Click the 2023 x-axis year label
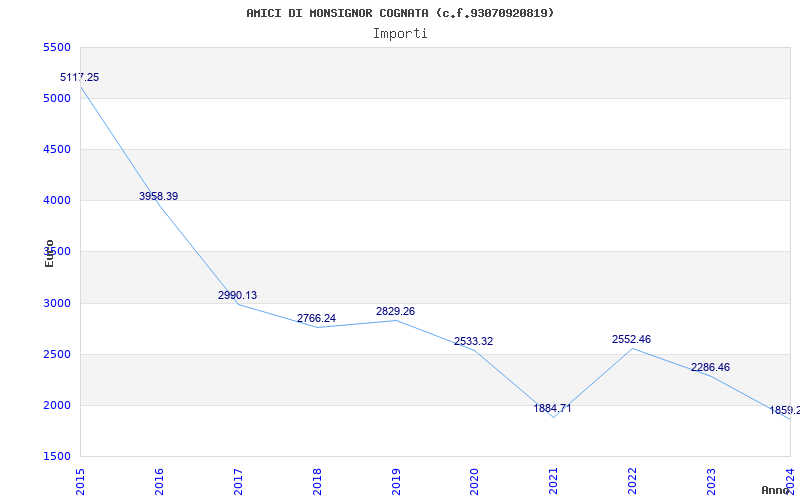800x500 pixels. 711,482
